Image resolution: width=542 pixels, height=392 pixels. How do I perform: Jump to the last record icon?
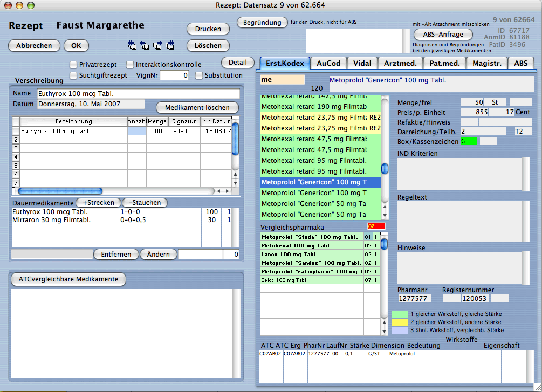pyautogui.click(x=170, y=45)
